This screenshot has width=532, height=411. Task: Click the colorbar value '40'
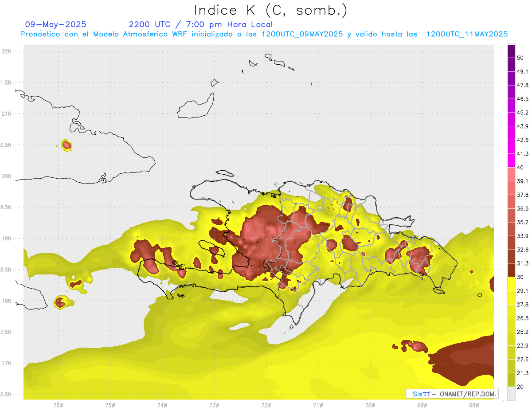tap(520, 167)
